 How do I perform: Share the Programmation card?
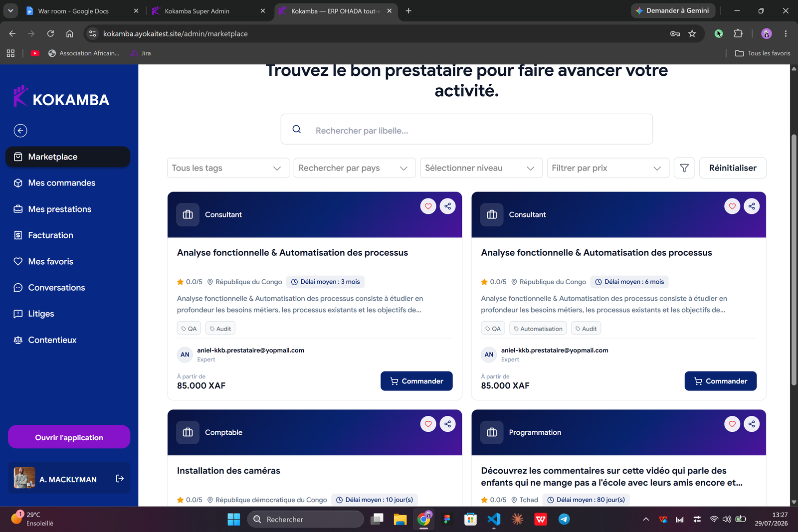[x=752, y=424]
